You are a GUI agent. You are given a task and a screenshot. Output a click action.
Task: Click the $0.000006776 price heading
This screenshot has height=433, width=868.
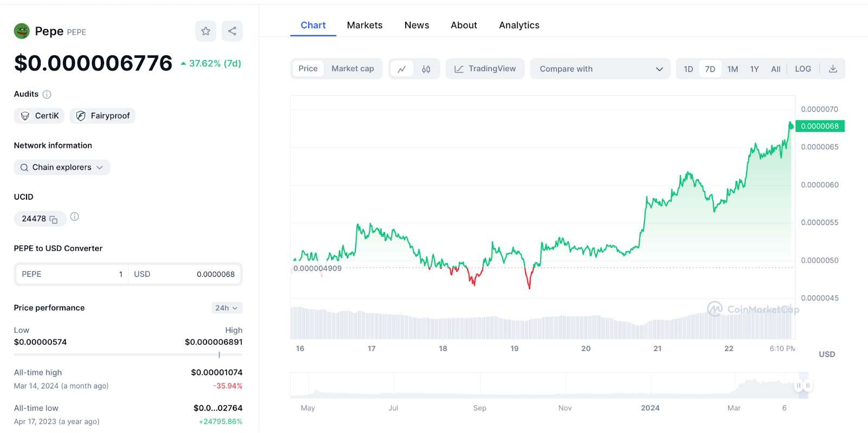click(93, 63)
